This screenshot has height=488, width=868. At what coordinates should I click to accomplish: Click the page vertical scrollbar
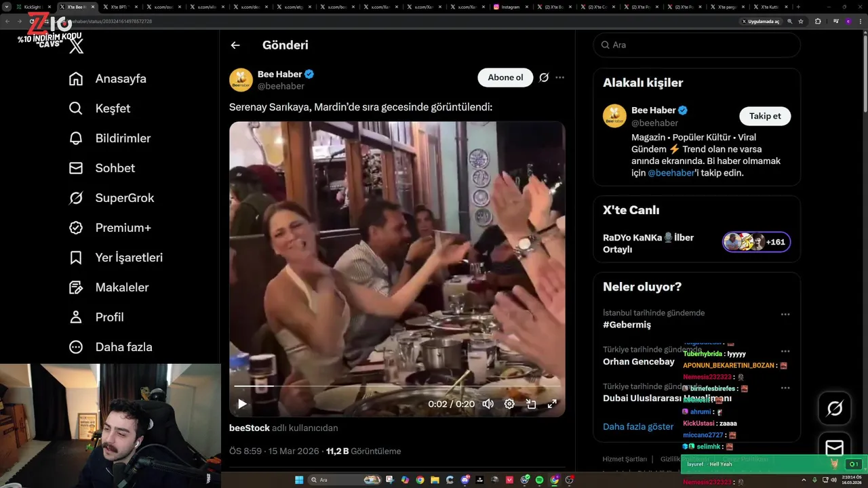(864, 75)
